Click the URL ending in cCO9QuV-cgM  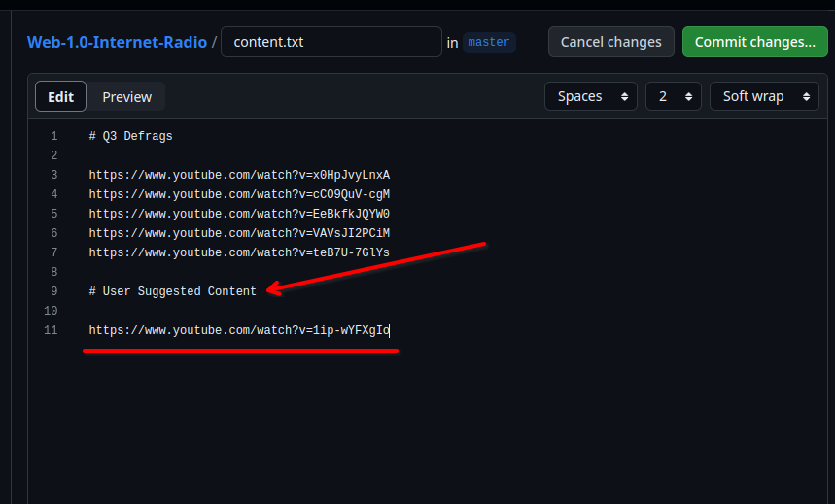(x=239, y=194)
